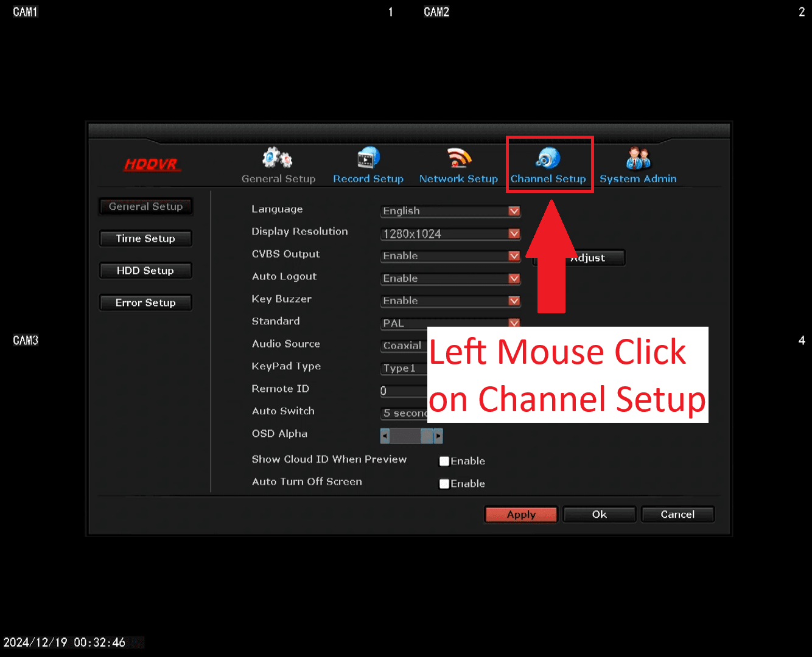Switch to the Error Setup sidebar tab

145,303
